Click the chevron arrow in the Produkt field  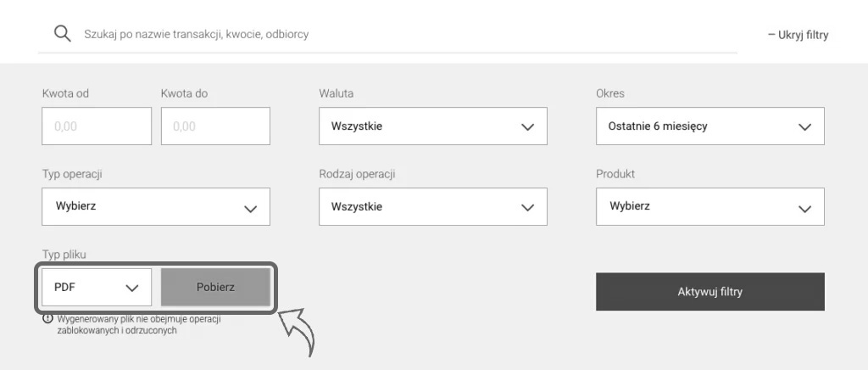(805, 208)
